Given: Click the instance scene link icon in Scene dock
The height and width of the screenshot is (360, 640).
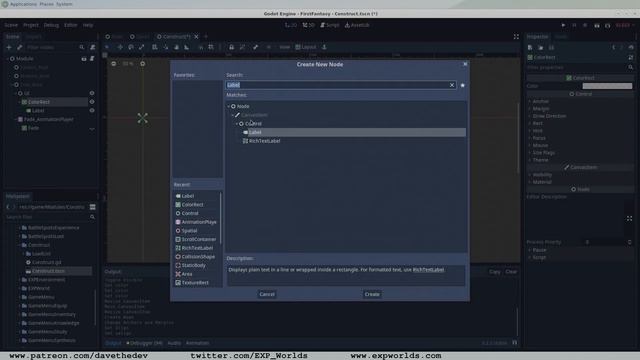Looking at the screenshot, I should [19, 47].
